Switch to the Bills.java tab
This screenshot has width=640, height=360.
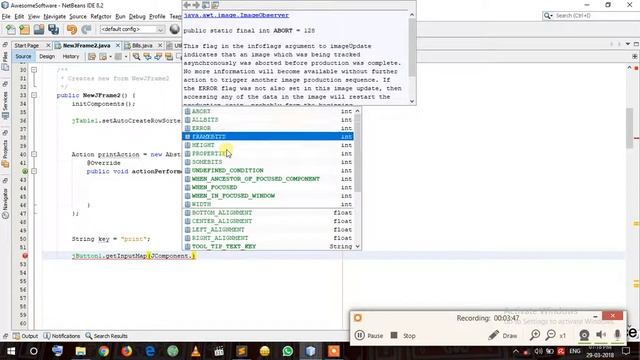point(142,45)
